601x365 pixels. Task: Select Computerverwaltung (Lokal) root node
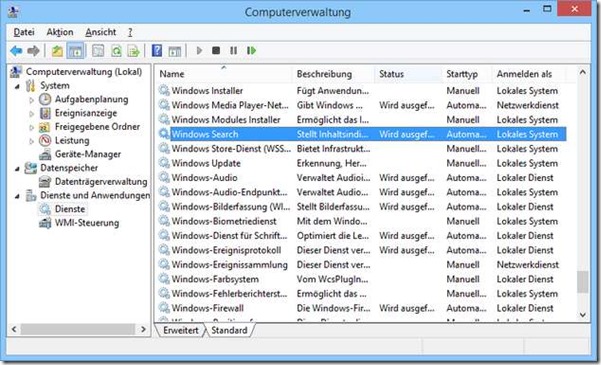point(84,72)
